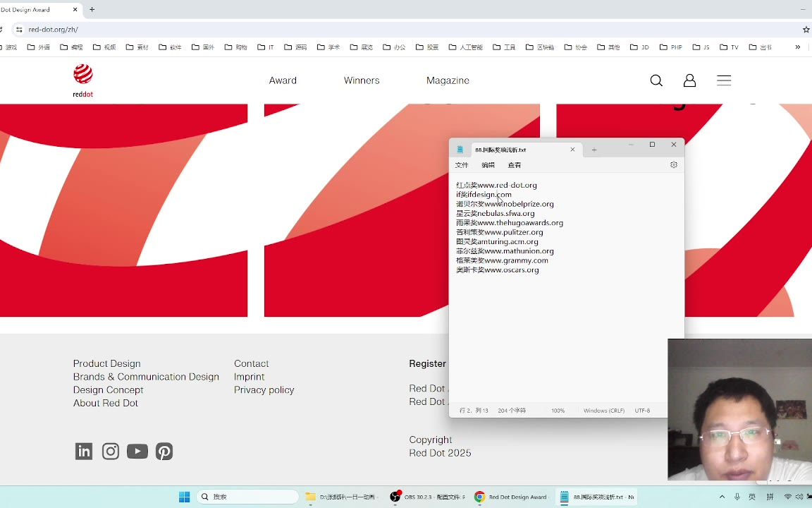Show more bookmarks with the chevron
812x508 pixels.
tap(797, 47)
